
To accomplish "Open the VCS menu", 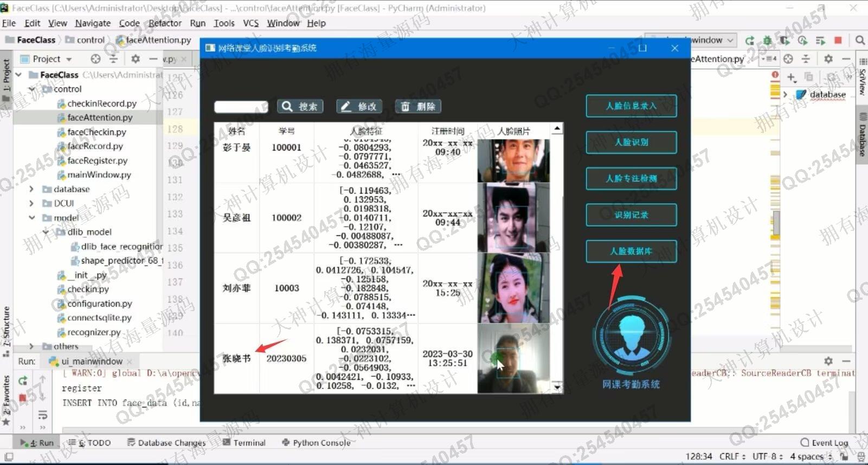I will [x=250, y=23].
